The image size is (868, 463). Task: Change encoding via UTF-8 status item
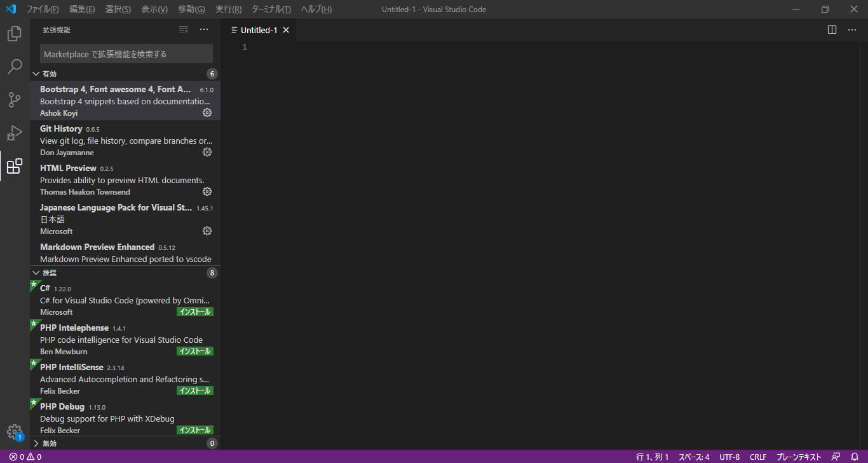coord(729,457)
